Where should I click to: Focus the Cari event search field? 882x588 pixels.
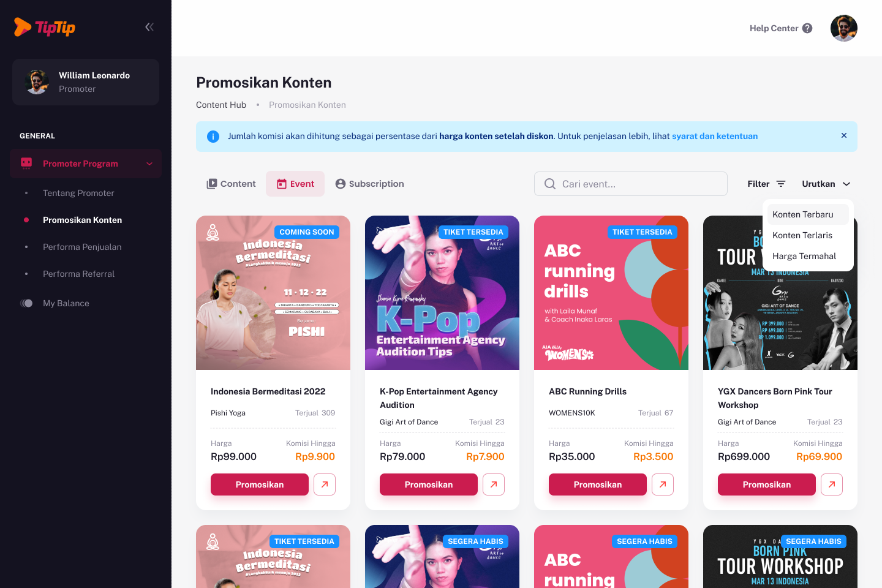[631, 184]
